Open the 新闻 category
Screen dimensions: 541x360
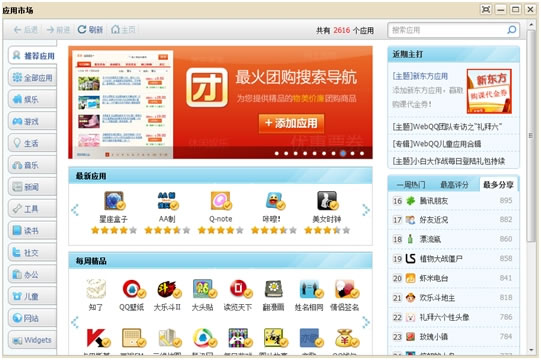(x=32, y=187)
